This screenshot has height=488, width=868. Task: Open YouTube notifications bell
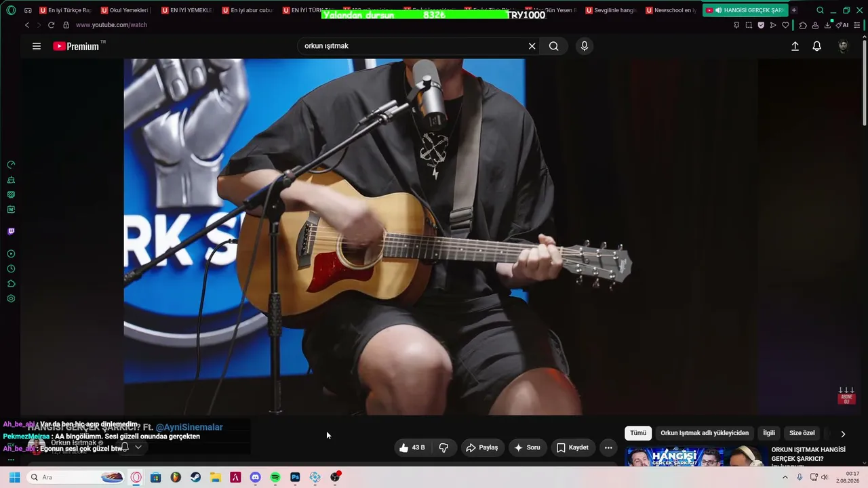817,46
